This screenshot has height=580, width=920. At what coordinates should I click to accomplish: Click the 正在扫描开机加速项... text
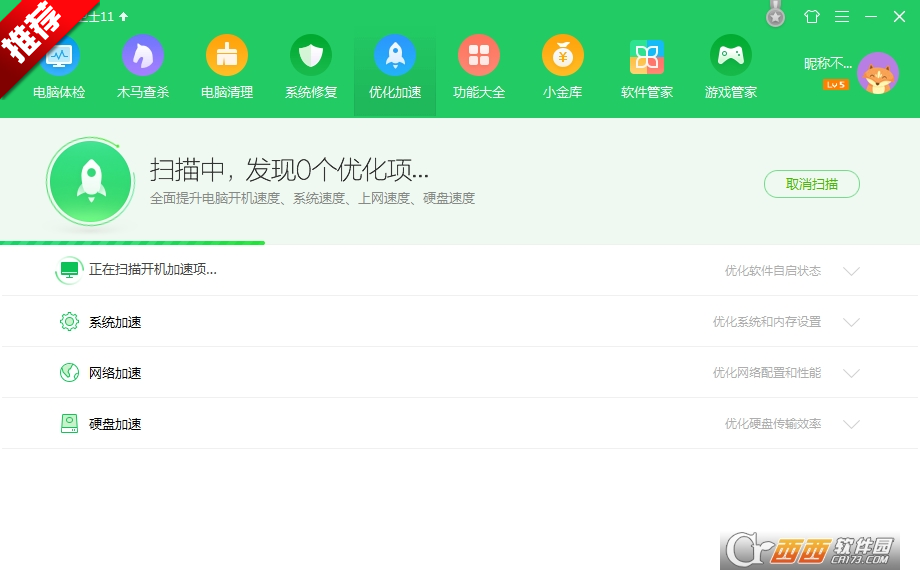point(153,269)
